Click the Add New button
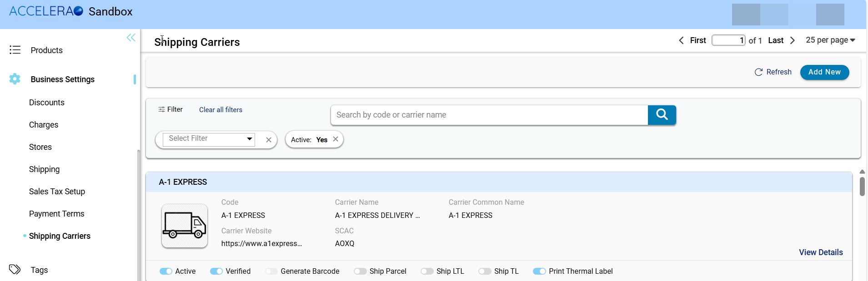The image size is (868, 281). 824,72
